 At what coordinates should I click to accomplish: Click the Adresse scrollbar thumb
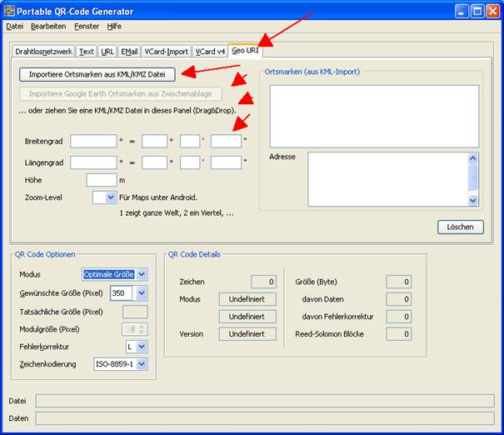pyautogui.click(x=473, y=177)
